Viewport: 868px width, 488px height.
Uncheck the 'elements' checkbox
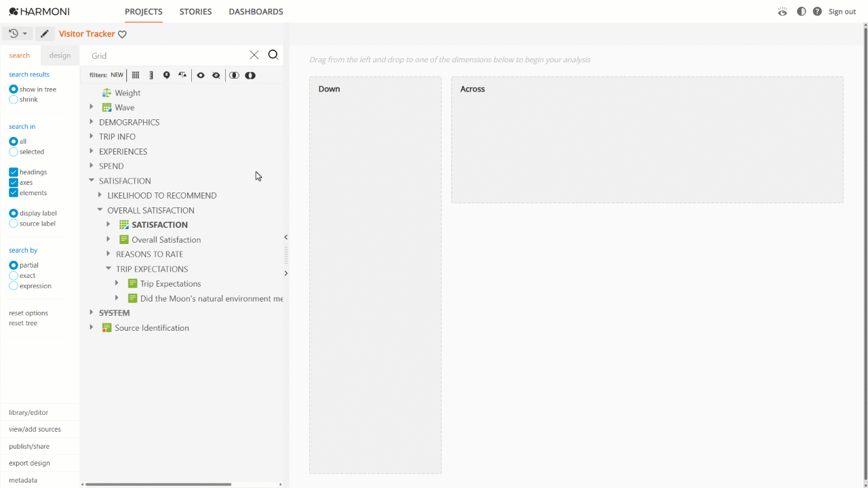coord(14,192)
